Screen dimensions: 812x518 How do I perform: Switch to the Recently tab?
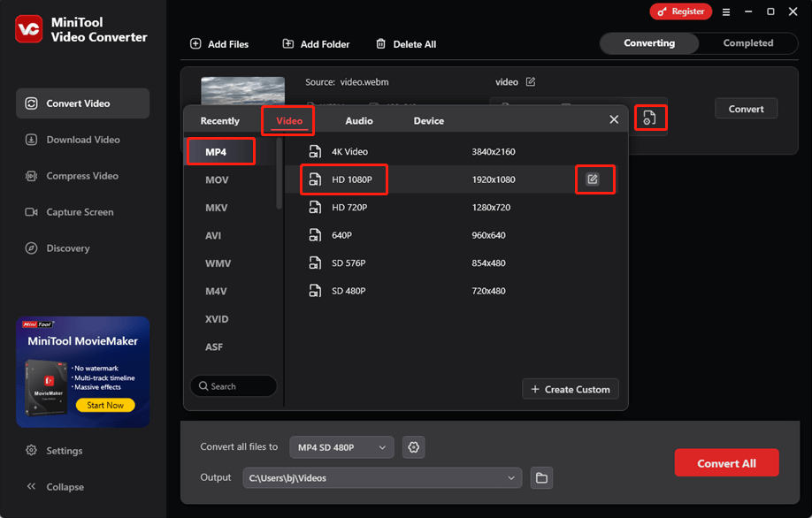point(220,120)
